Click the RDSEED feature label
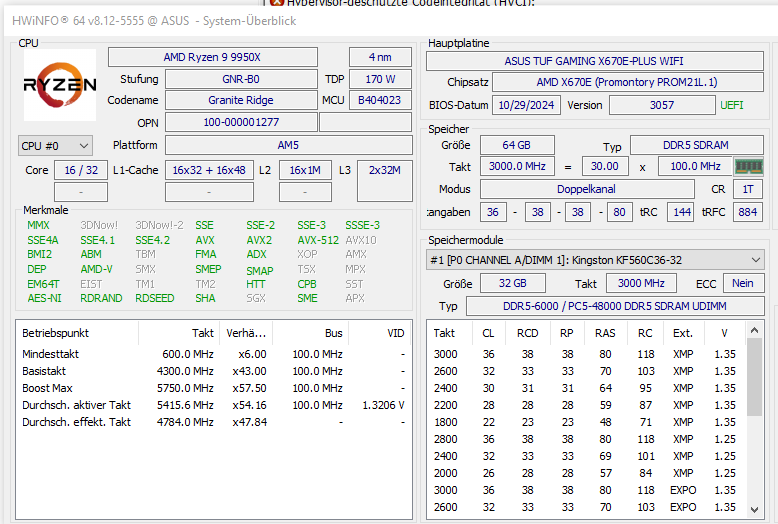 [155, 298]
